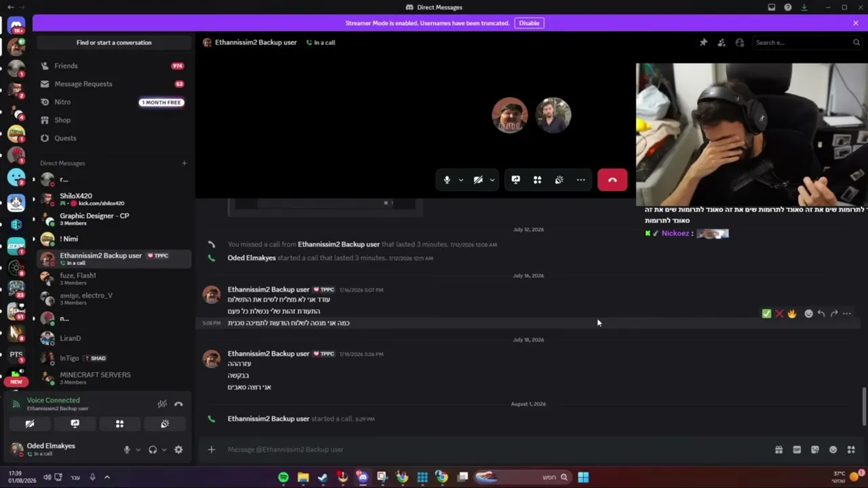Viewport: 868px width, 488px height.
Task: Open the gift picker in the message bar
Action: coord(778,449)
